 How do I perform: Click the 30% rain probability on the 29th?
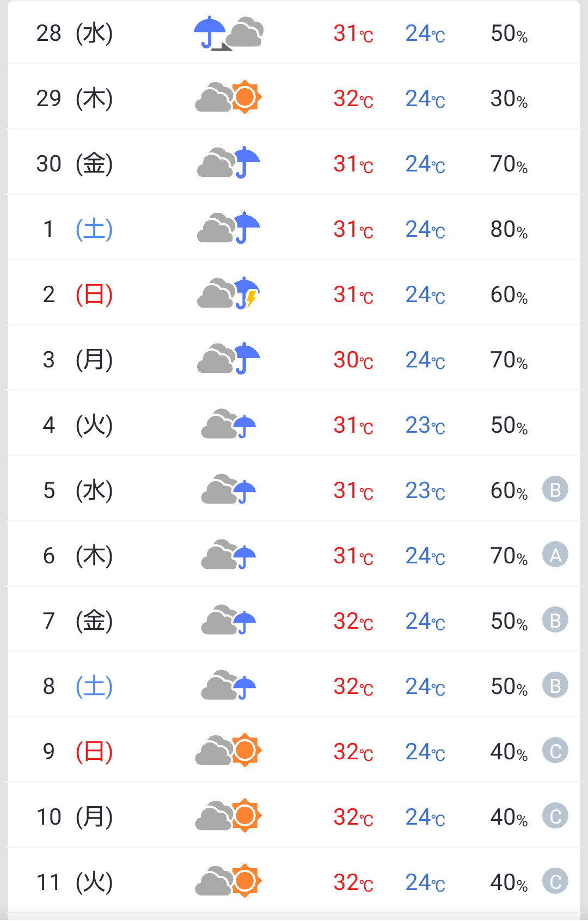tap(509, 99)
